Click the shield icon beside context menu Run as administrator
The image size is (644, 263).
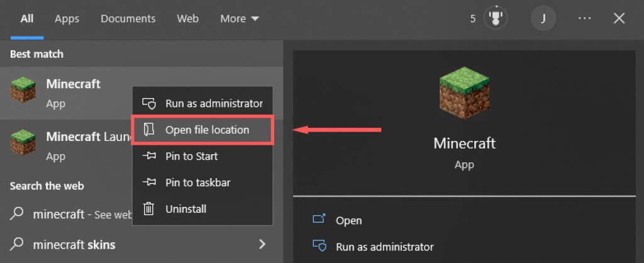pyautogui.click(x=148, y=104)
